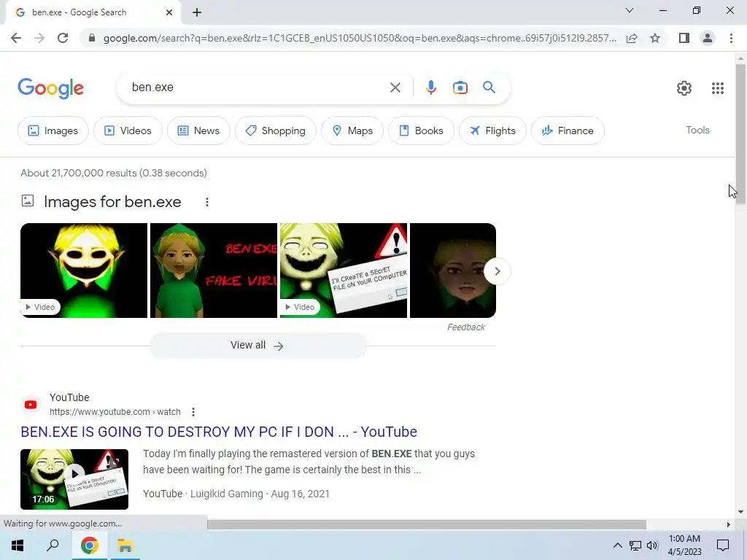This screenshot has height=560, width=747.
Task: Open the Windows Start menu
Action: click(18, 545)
